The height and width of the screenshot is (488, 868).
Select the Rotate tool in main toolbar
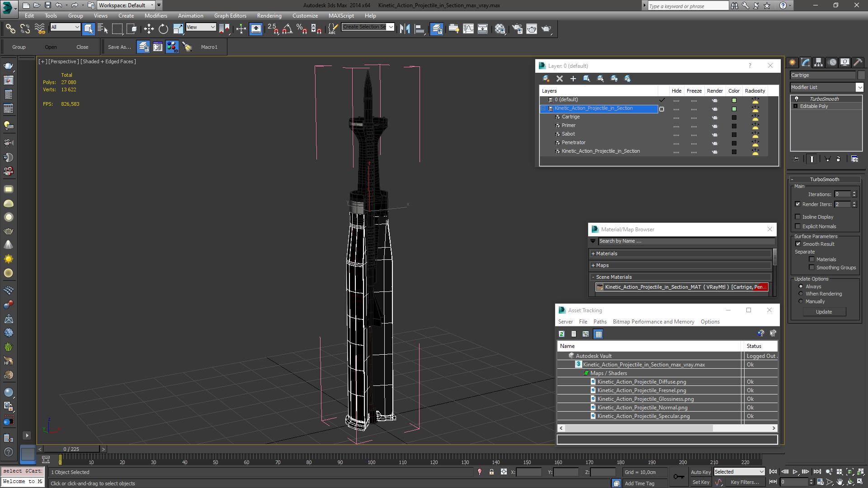163,29
